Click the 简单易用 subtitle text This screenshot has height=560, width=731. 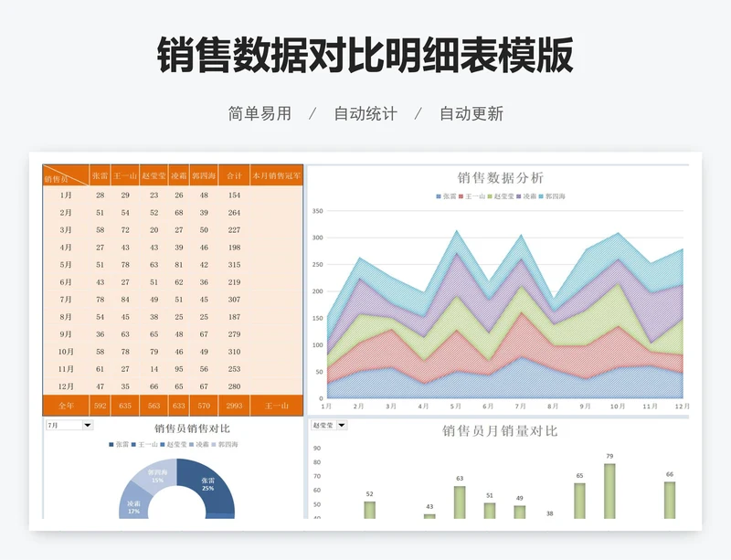pyautogui.click(x=260, y=113)
